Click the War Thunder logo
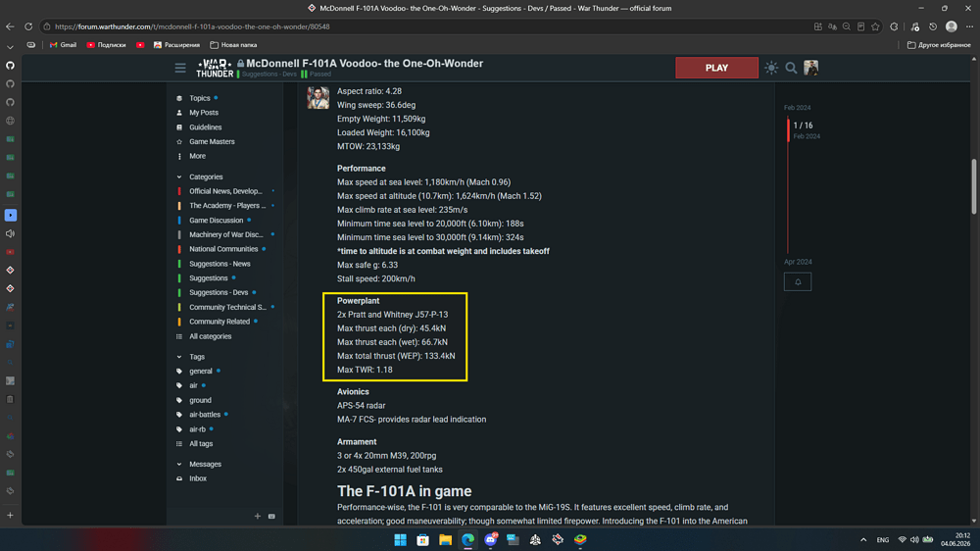Image resolution: width=980 pixels, height=551 pixels. [215, 68]
